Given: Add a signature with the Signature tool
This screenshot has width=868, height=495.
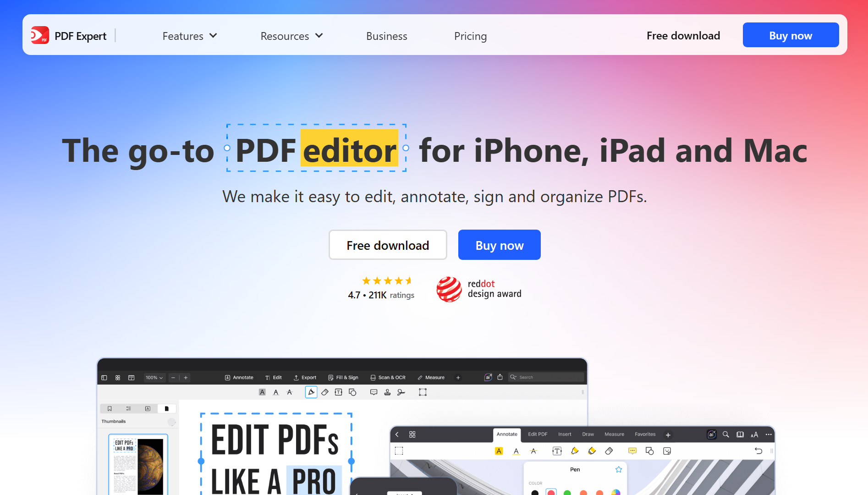Looking at the screenshot, I should click(x=401, y=392).
